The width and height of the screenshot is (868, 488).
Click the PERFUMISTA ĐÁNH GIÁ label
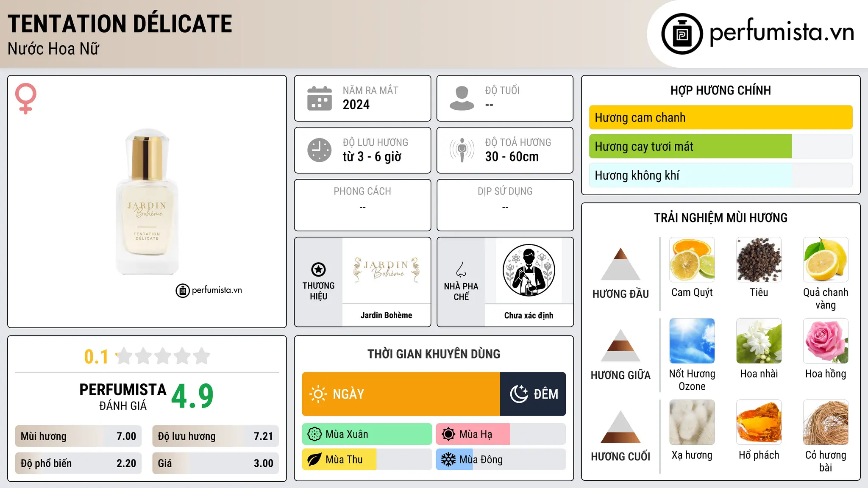pos(123,396)
